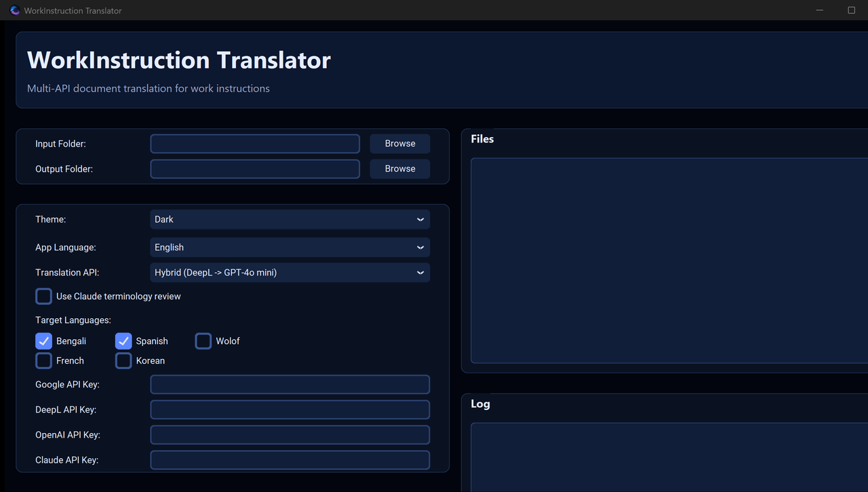Open the App Language dropdown showing English
Screen dimensions: 868x492
(290, 248)
